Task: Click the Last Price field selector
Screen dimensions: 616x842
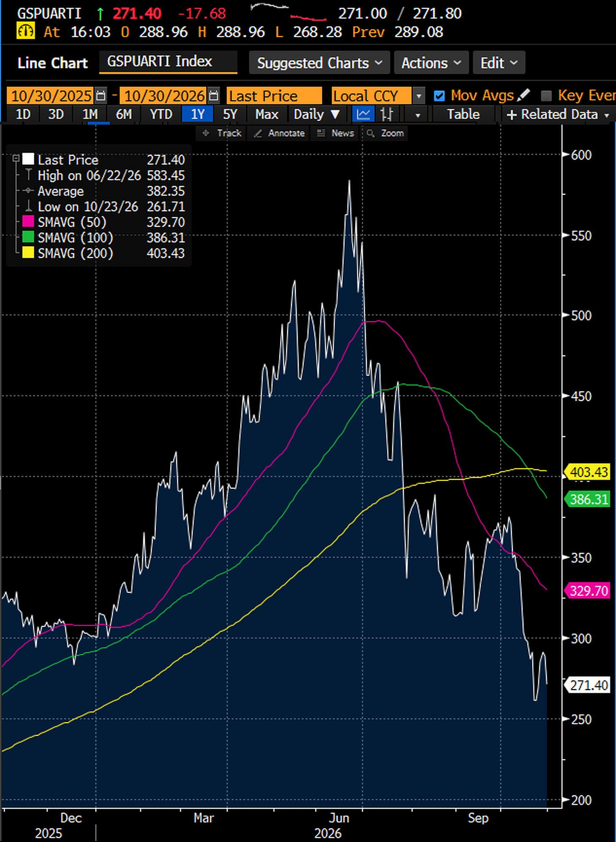Action: (274, 96)
